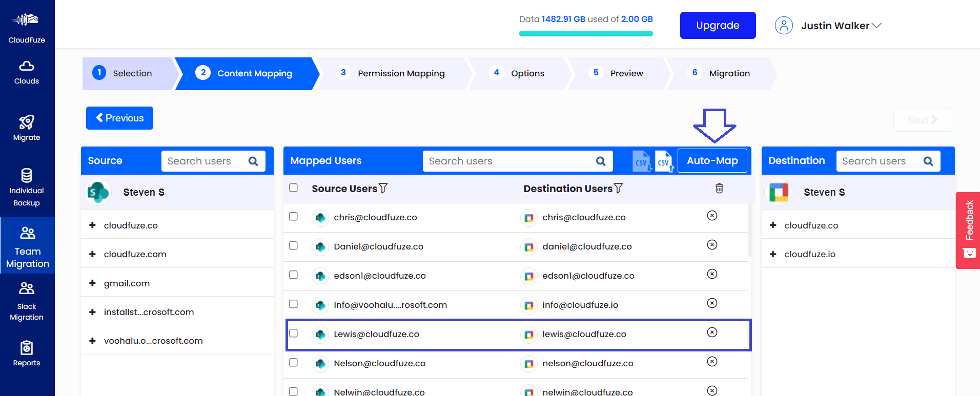Viewport: 980px width, 396px height.
Task: Go to step 6 Migration
Action: coord(722,73)
